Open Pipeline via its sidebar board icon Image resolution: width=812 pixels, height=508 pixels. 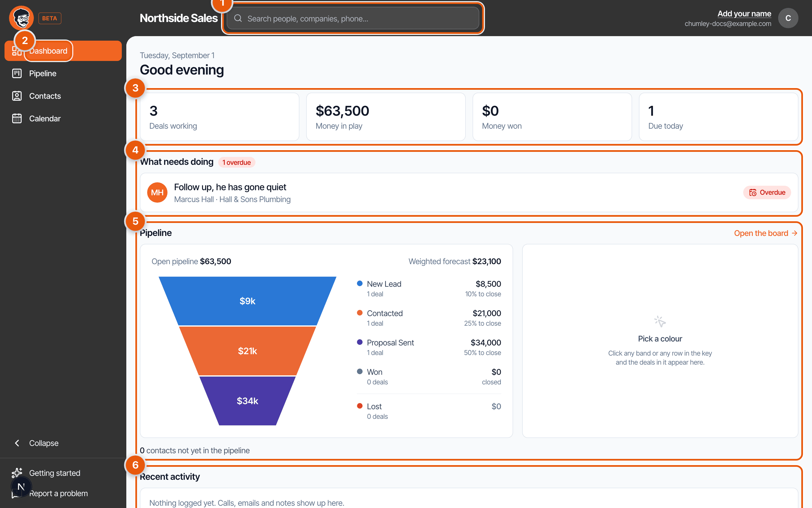click(17, 73)
